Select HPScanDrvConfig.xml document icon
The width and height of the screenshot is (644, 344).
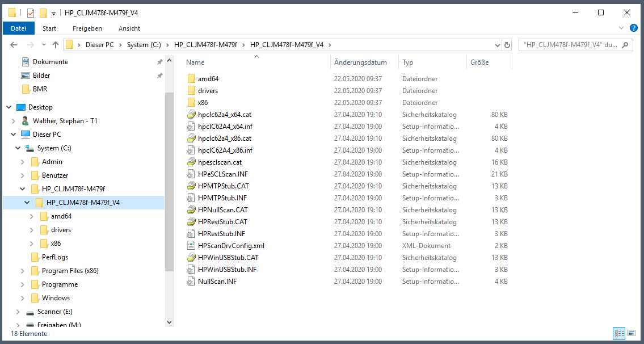pos(191,246)
